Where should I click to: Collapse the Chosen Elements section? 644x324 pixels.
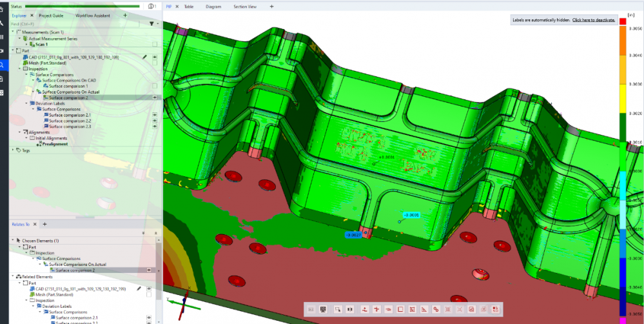pyautogui.click(x=13, y=240)
